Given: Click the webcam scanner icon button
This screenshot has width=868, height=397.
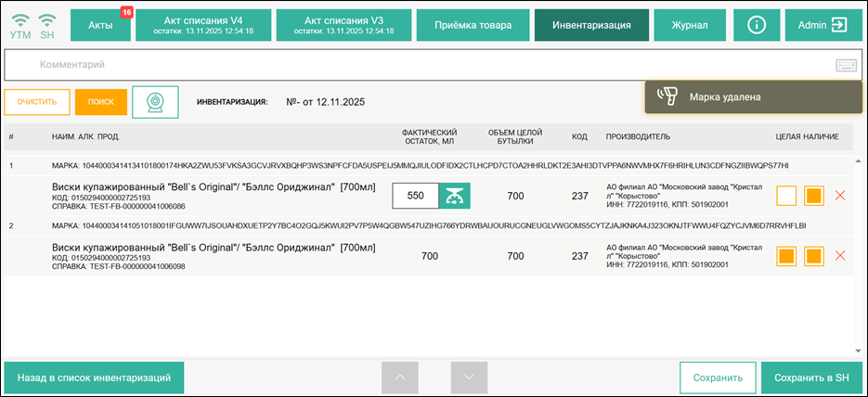Looking at the screenshot, I should coord(155,102).
